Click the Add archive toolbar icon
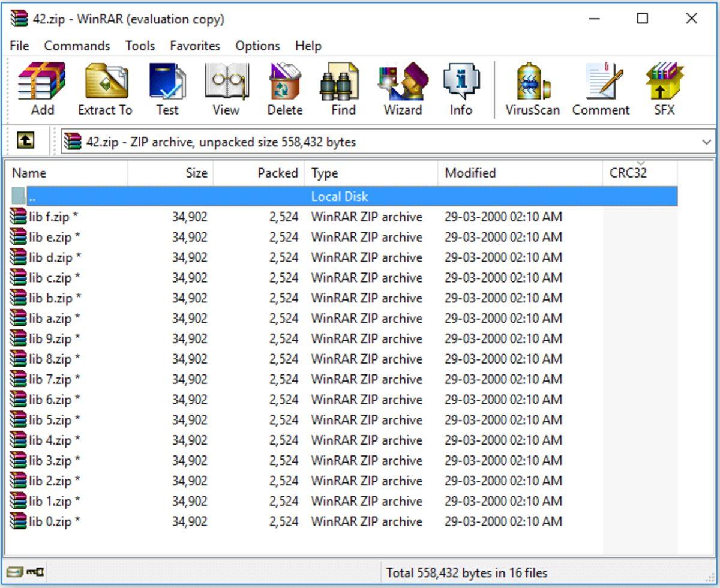 point(42,89)
